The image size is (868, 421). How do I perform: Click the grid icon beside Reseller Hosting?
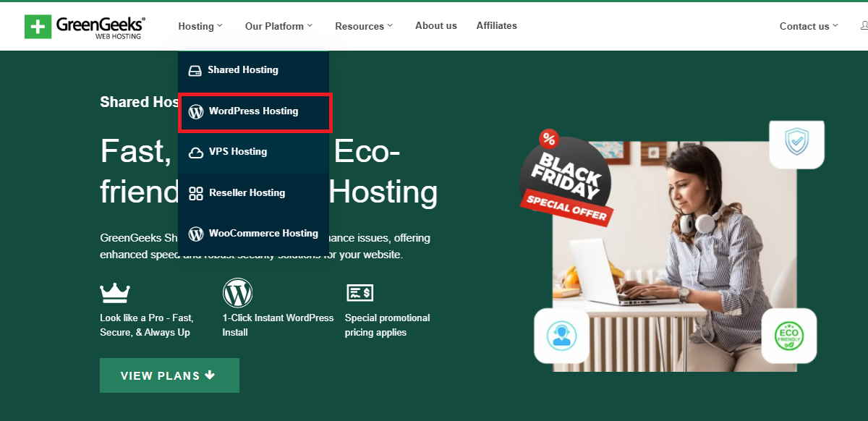(196, 193)
